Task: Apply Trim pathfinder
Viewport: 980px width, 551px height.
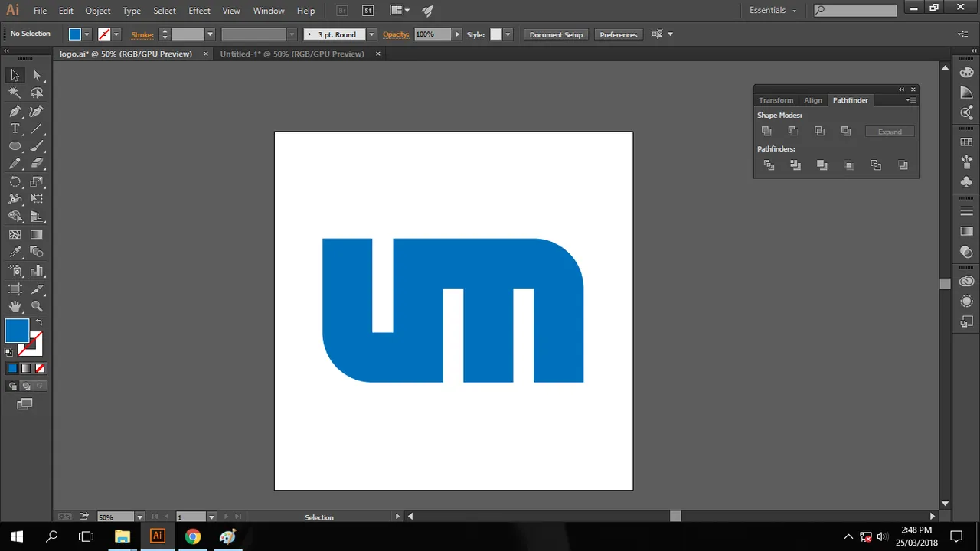Action: point(795,165)
